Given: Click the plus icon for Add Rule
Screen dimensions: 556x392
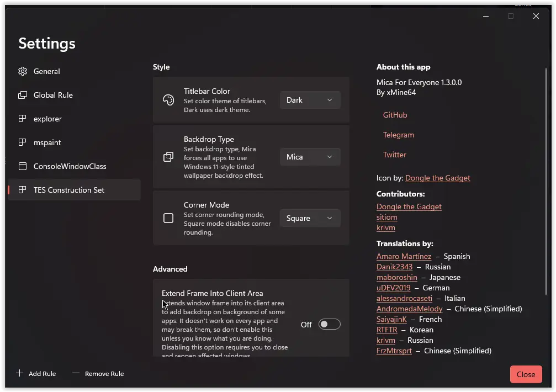Looking at the screenshot, I should [x=20, y=373].
